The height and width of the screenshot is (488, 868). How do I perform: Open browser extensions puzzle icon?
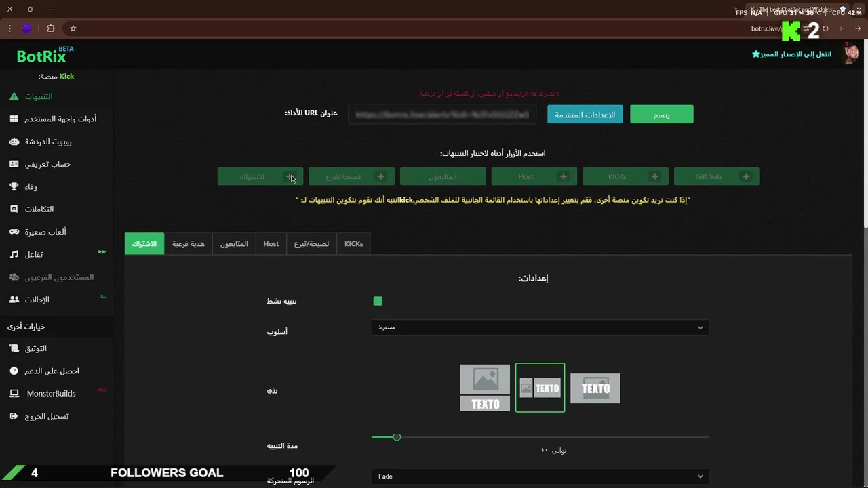pos(51,28)
